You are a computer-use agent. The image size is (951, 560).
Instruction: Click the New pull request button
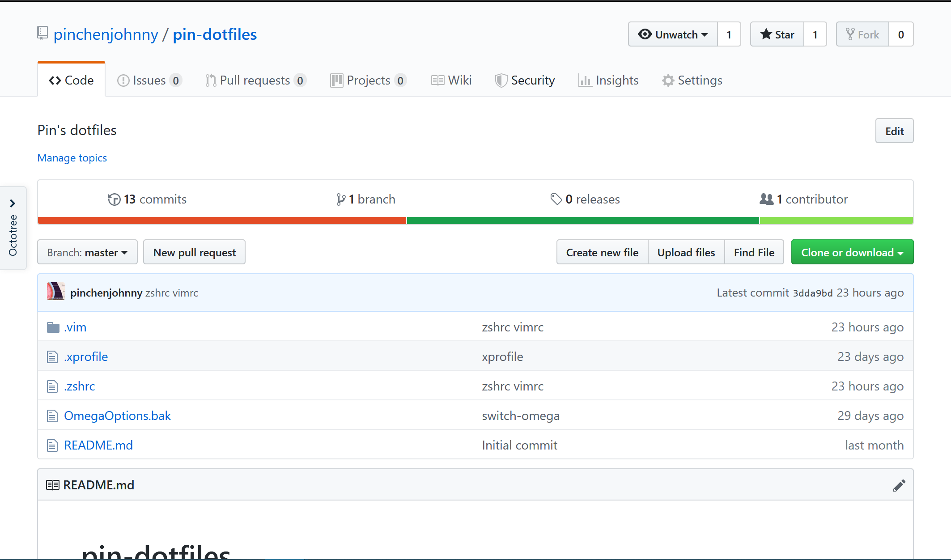click(194, 252)
